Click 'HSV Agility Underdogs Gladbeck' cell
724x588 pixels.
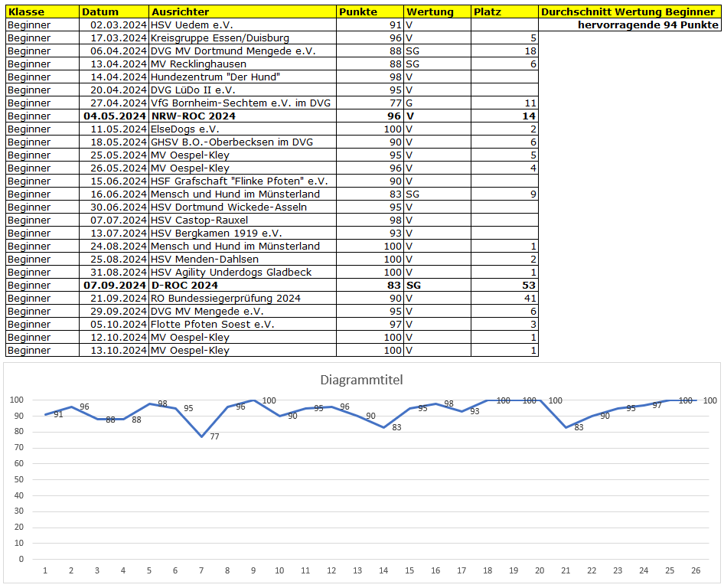243,272
